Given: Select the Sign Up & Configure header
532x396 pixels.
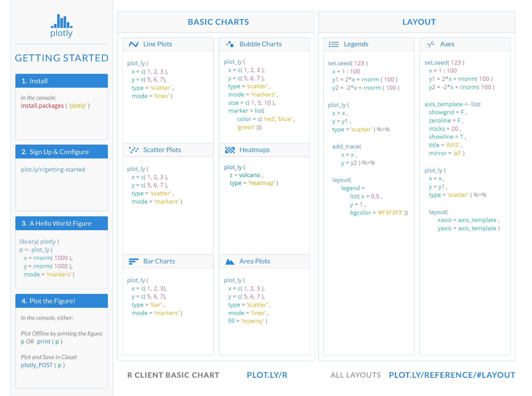Looking at the screenshot, I should [61, 152].
